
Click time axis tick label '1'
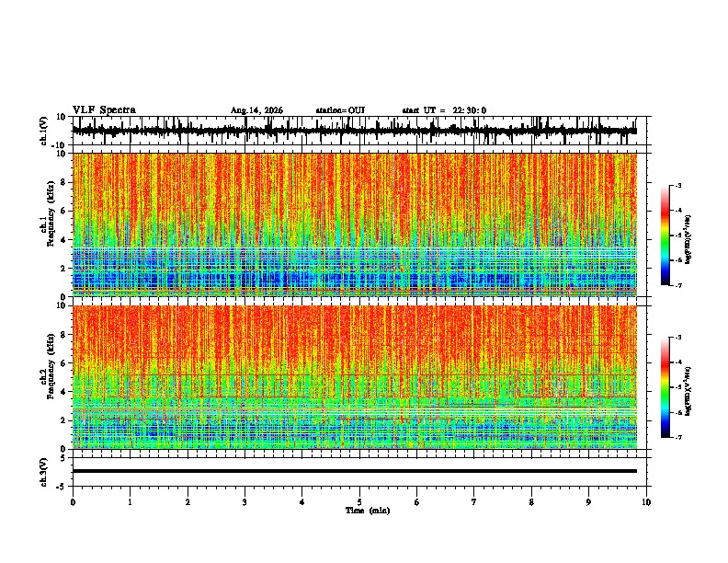131,502
